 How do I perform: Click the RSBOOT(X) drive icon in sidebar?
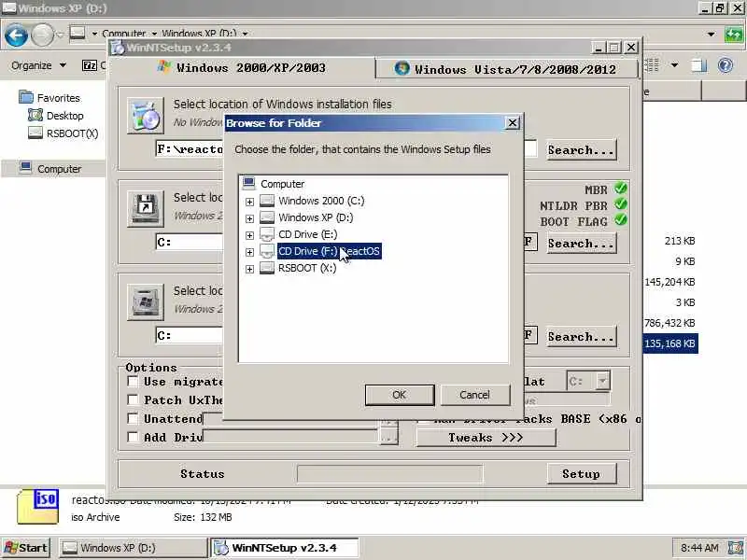[35, 133]
